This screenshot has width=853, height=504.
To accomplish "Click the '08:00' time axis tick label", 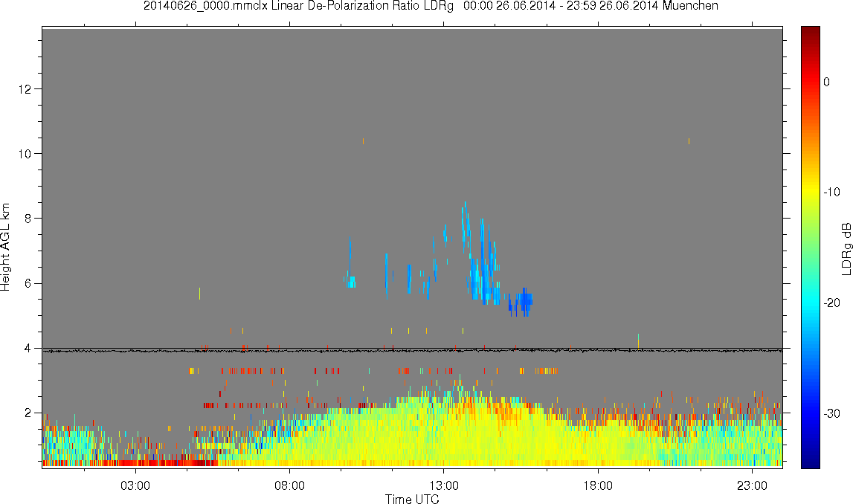I will coord(289,485).
